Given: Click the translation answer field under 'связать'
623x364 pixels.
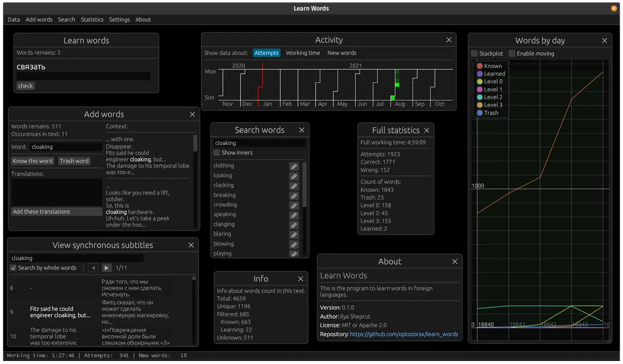Looking at the screenshot, I should point(83,76).
